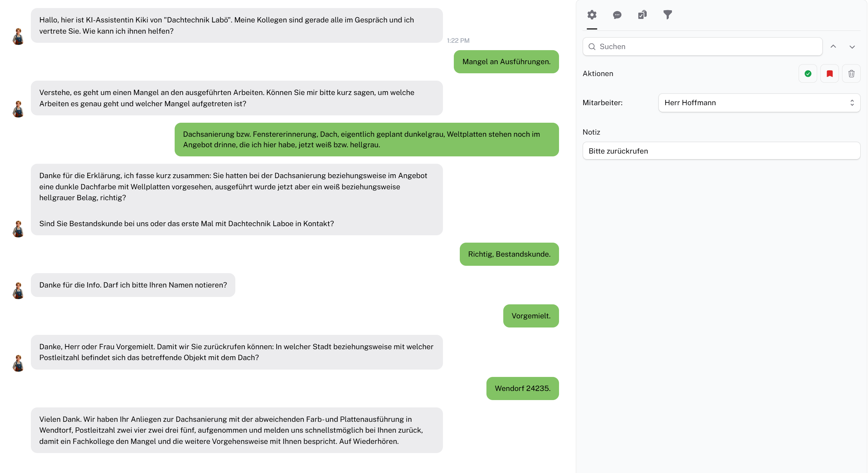868x473 pixels.
Task: Select the "Mangel an Ausführungen." message bubble
Action: tap(506, 62)
